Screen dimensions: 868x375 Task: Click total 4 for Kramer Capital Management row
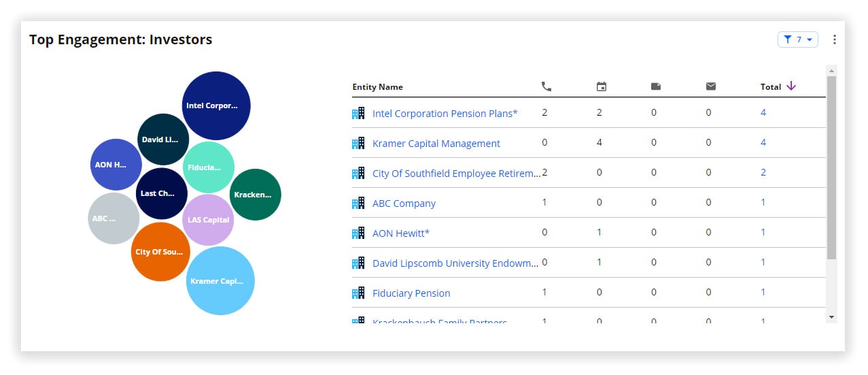tap(763, 142)
